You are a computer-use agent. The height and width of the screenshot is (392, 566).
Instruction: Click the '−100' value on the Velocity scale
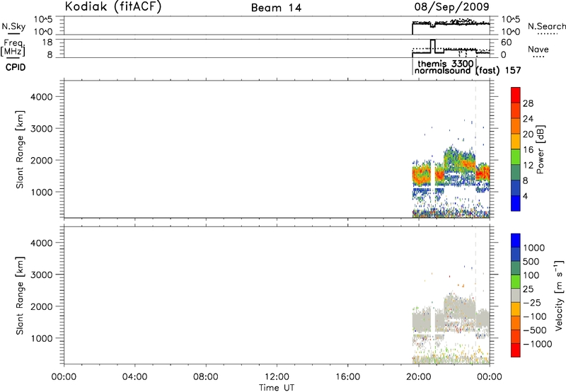point(534,316)
